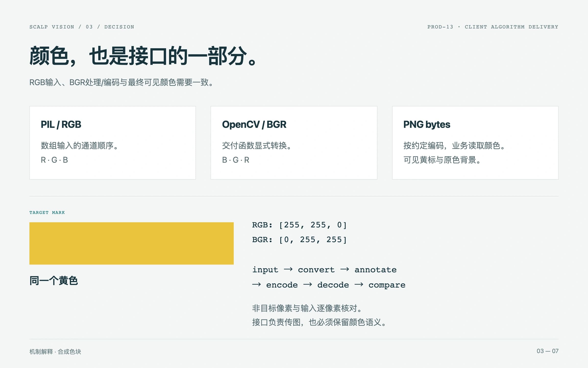Screen dimensions: 588x368
Task: Click the code line RGB: [255, 255, 0]
Action: [300, 225]
